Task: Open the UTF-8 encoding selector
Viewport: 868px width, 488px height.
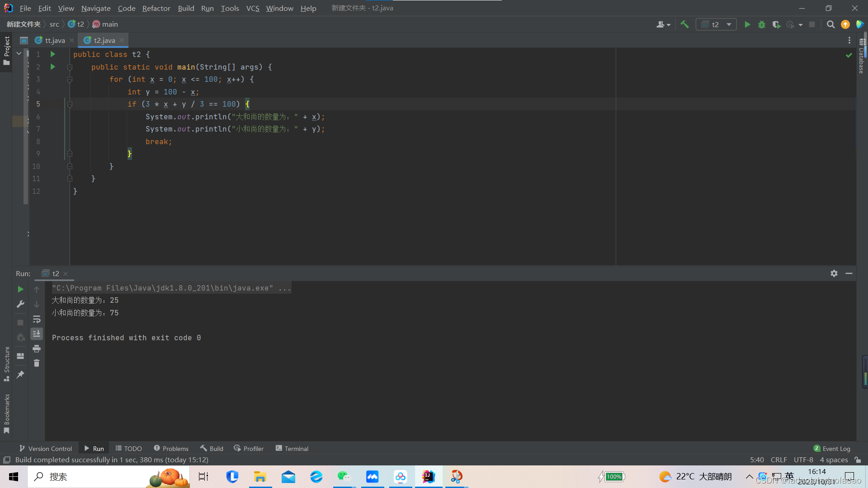Action: pyautogui.click(x=803, y=460)
